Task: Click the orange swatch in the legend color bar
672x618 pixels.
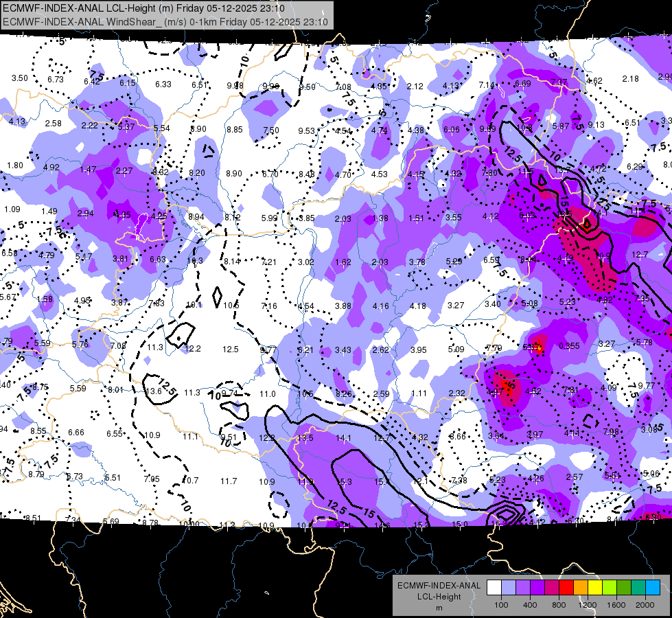Action: pos(581,587)
